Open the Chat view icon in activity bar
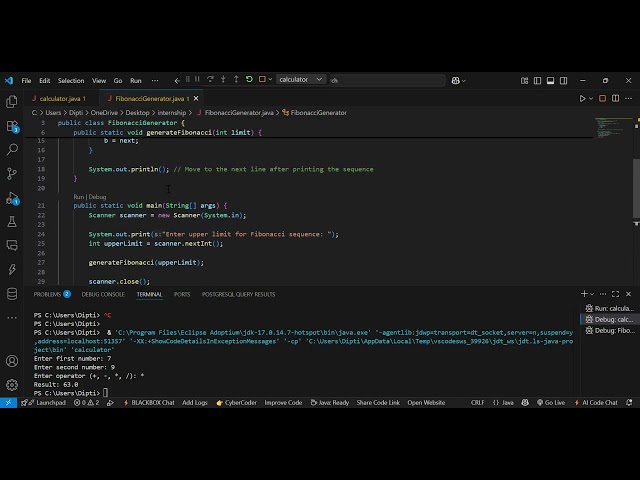Screen dimensions: 640x480 point(12,245)
